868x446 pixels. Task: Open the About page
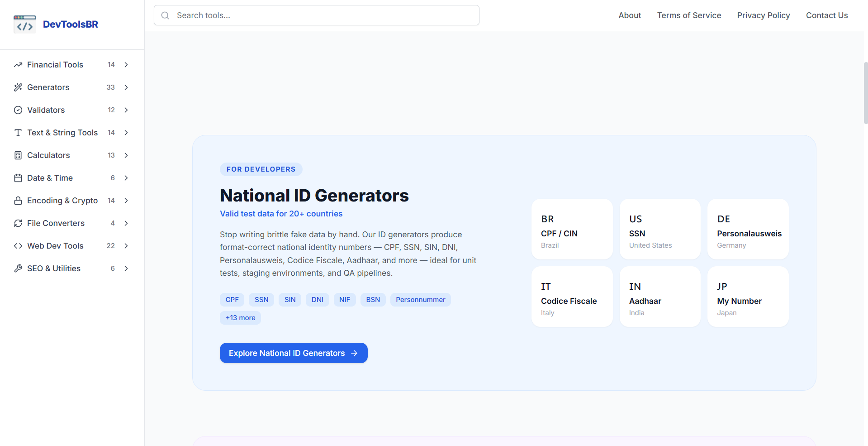[630, 15]
